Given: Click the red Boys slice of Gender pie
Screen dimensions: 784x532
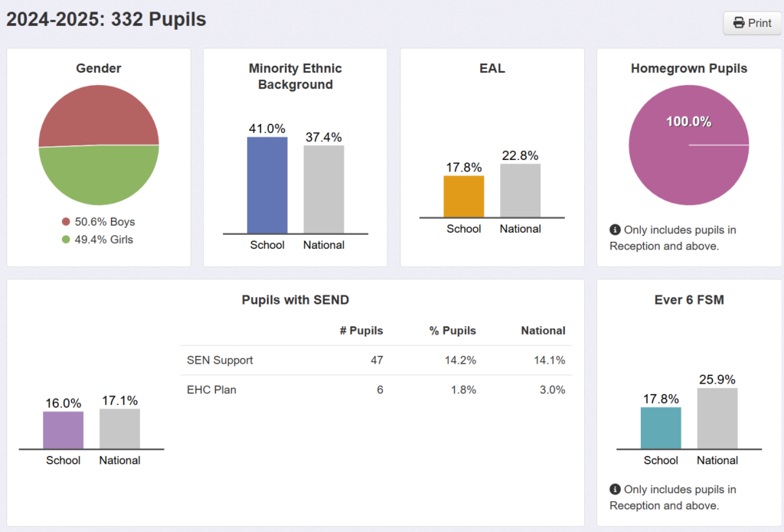Looking at the screenshot, I should tap(99, 115).
